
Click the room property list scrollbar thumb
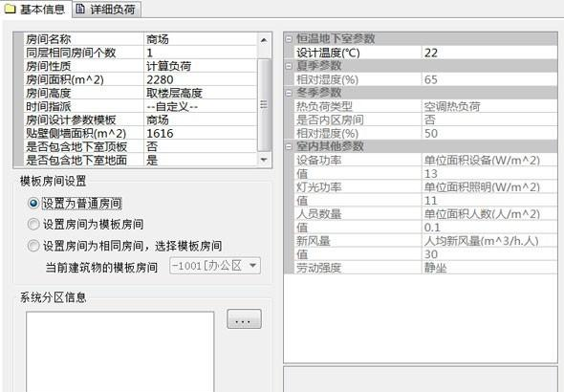pos(264,104)
